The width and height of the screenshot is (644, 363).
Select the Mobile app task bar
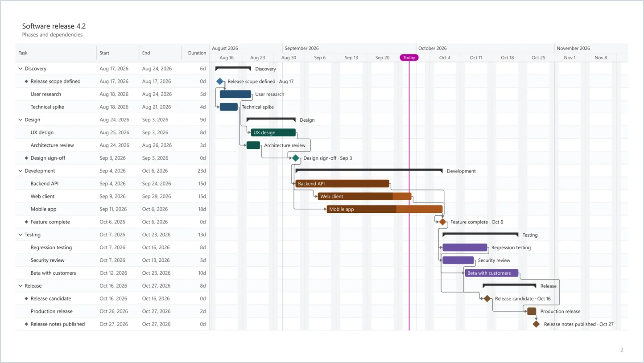click(x=385, y=209)
